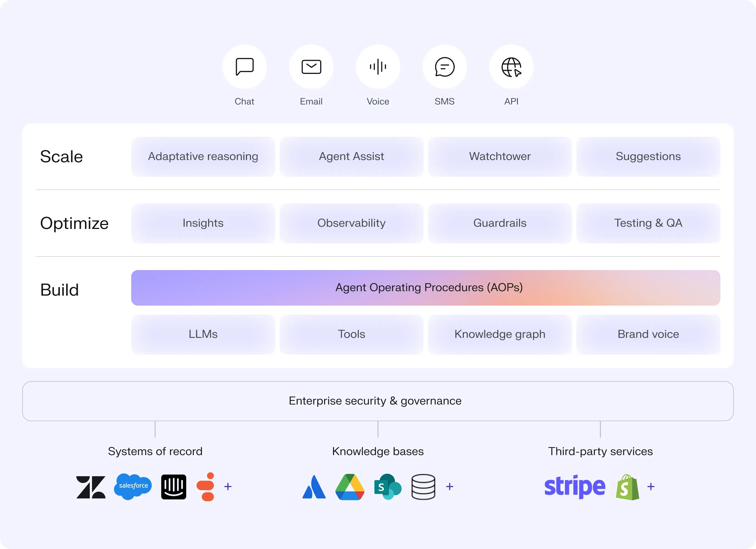Click the Intercom logo icon

(174, 487)
